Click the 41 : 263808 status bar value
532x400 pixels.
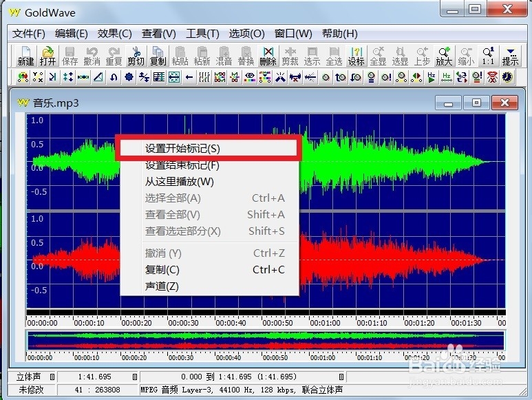[97, 390]
